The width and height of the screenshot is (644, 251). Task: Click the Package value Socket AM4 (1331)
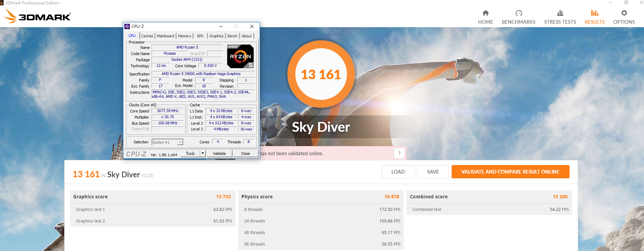[x=187, y=59]
